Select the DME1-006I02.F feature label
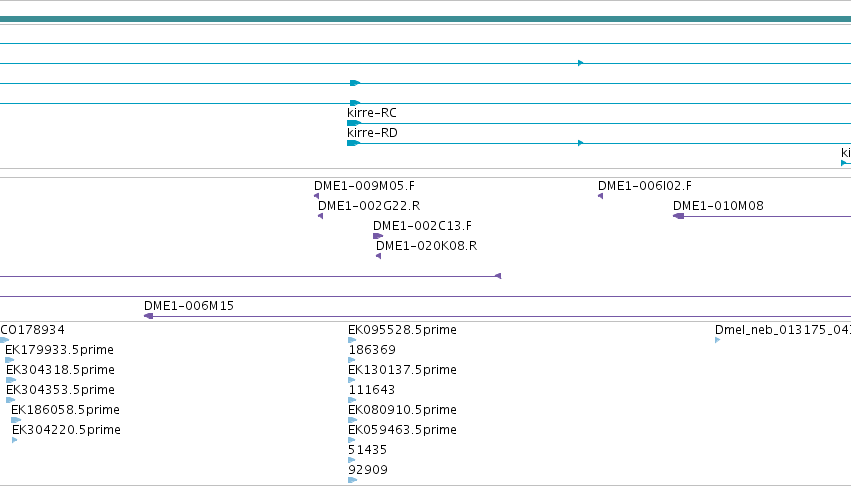The width and height of the screenshot is (851, 486). click(x=645, y=186)
